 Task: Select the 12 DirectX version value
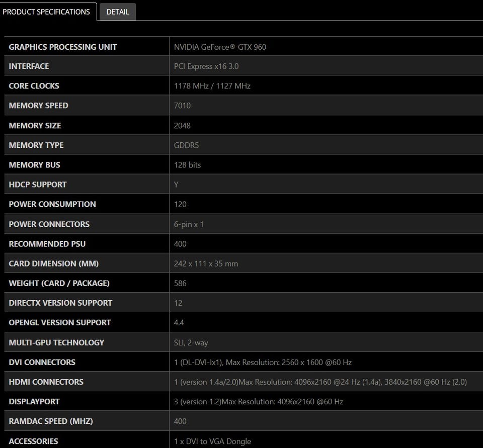[178, 303]
